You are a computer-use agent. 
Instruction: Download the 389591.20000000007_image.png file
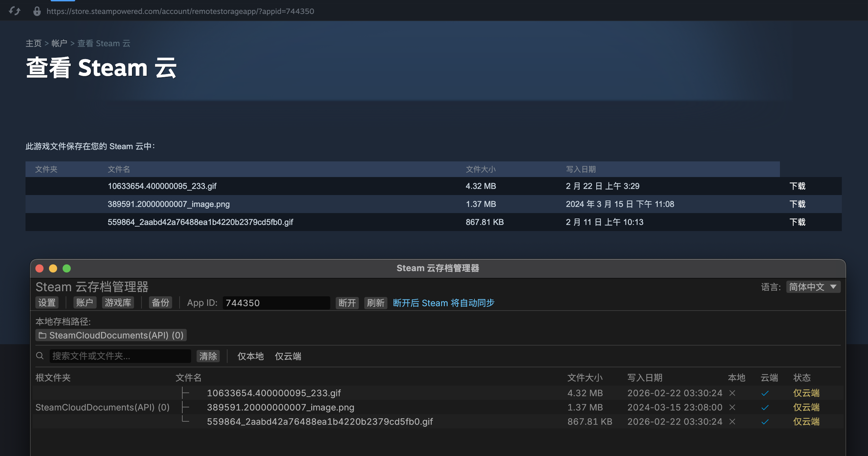pos(797,204)
